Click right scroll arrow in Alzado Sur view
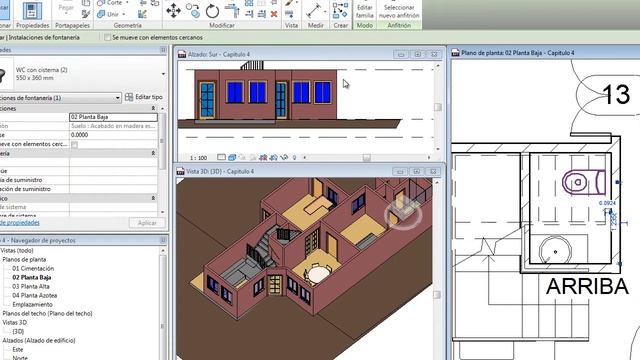The height and width of the screenshot is (360, 640). 429,158
